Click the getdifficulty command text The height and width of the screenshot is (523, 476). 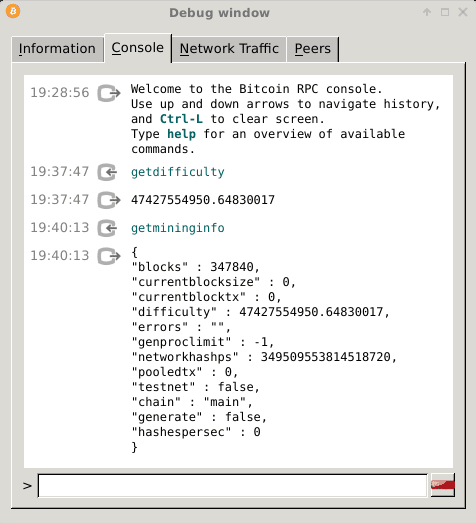pos(178,172)
